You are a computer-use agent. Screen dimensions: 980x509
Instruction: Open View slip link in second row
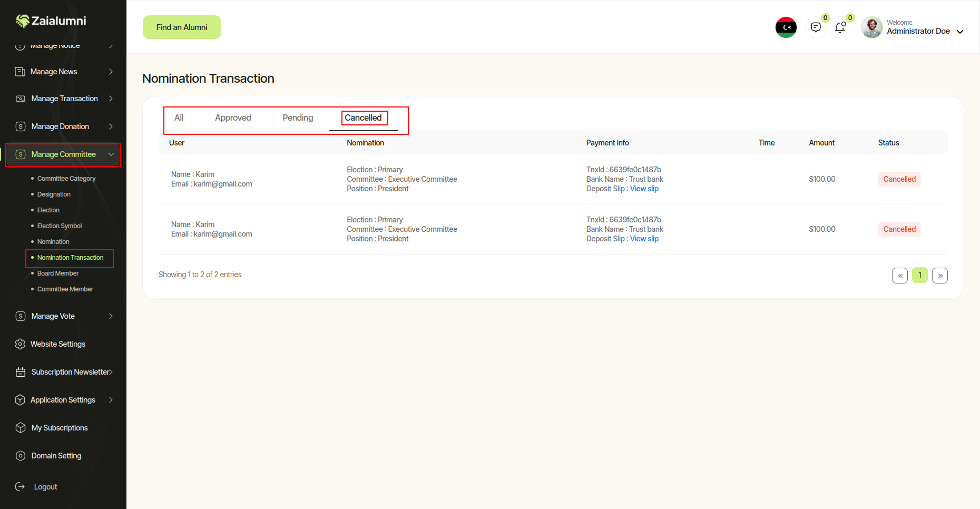[x=644, y=239]
